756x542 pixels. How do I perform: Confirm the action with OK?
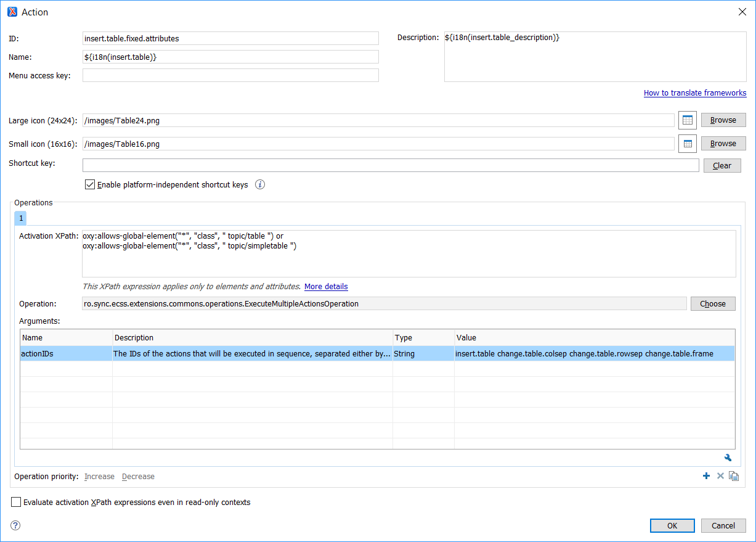point(672,525)
